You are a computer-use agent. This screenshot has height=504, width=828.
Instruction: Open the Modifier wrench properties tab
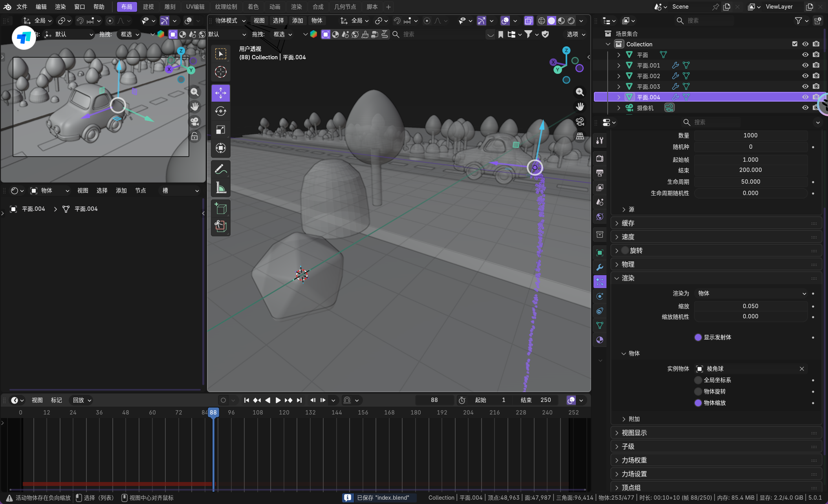(x=599, y=267)
